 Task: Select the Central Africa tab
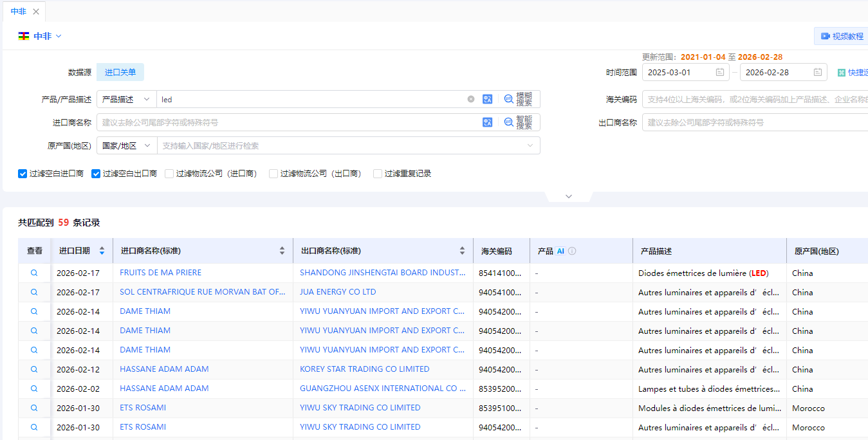coord(19,12)
